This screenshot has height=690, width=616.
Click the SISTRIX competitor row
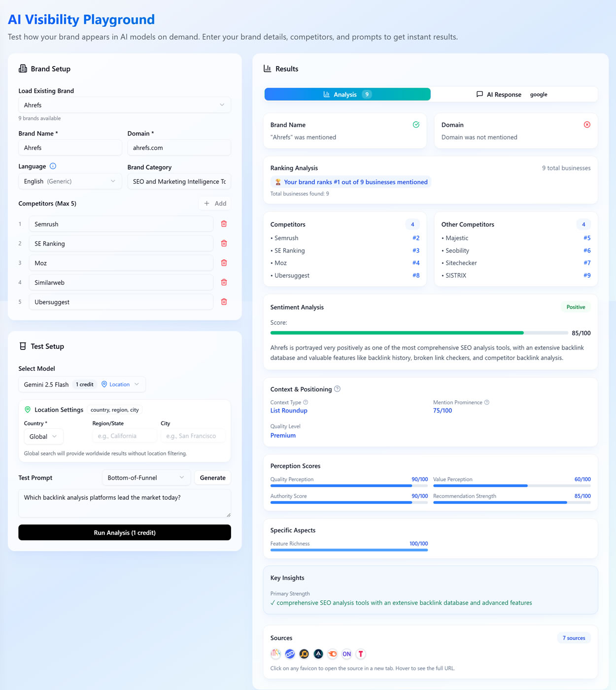(516, 276)
